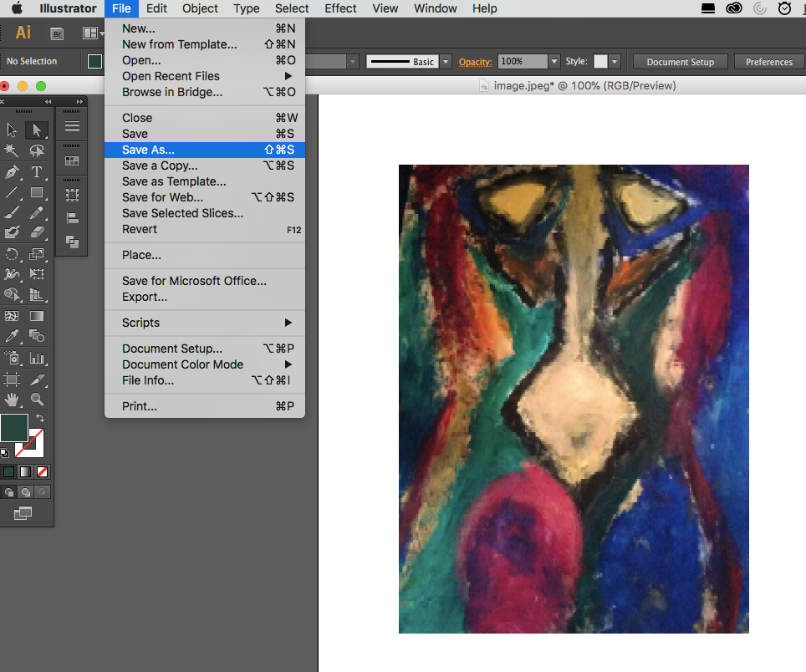This screenshot has height=672, width=806.
Task: Select the Blob Brush tool
Action: (x=12, y=232)
